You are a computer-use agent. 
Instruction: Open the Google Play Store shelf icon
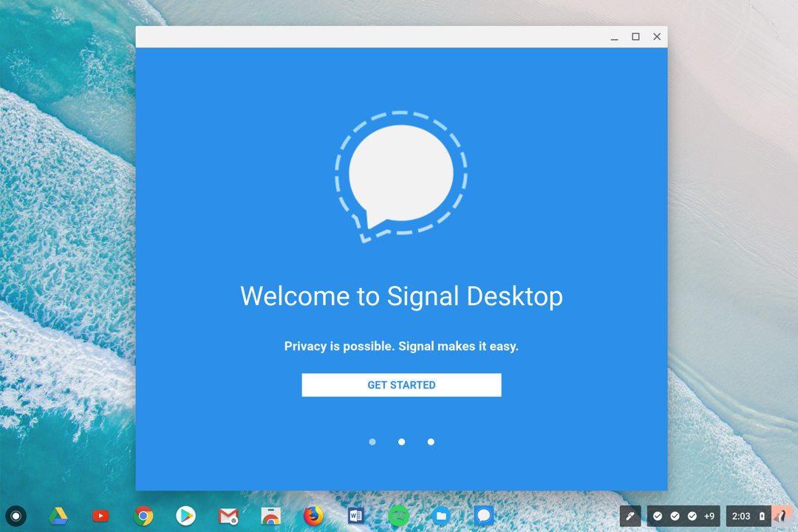185,516
